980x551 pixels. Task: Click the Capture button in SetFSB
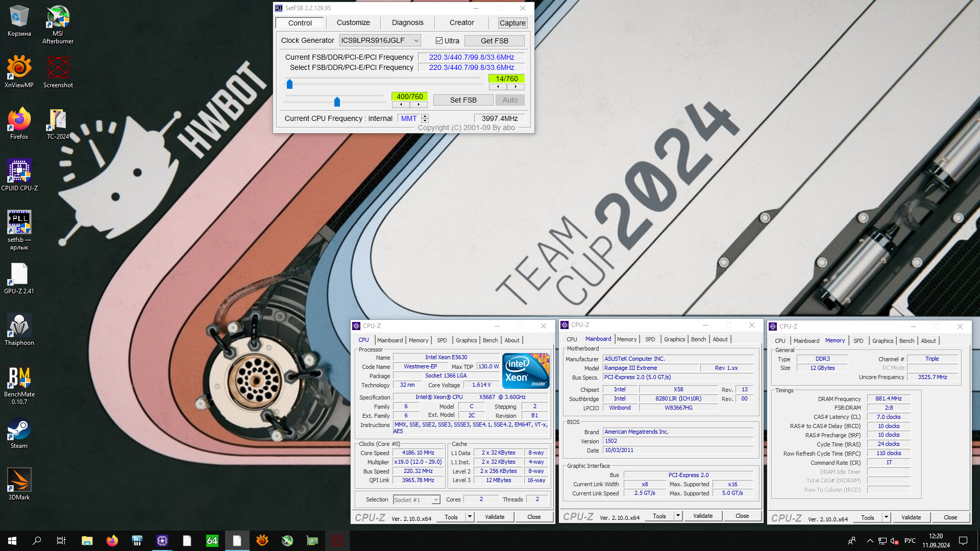pos(512,23)
